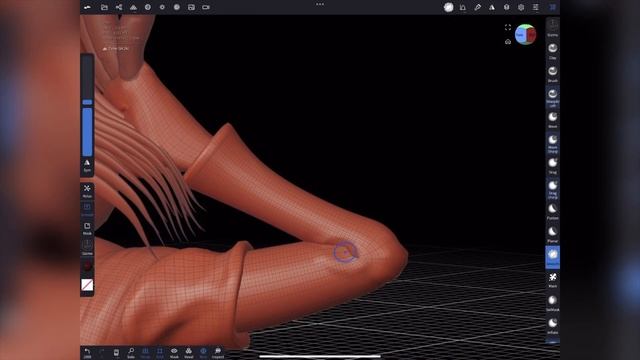This screenshot has height=360, width=640.
Task: Select the highlighted Smooth tool
Action: [553, 257]
